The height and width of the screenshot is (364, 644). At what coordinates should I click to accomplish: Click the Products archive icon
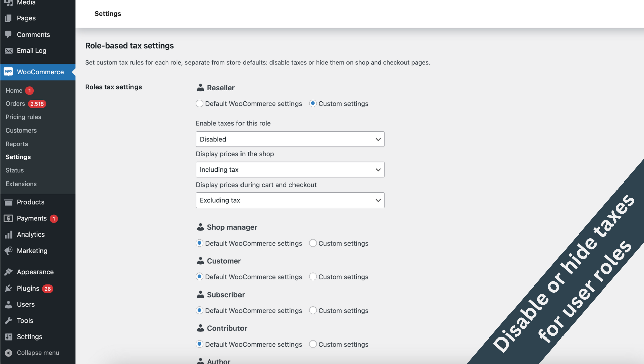pos(8,202)
